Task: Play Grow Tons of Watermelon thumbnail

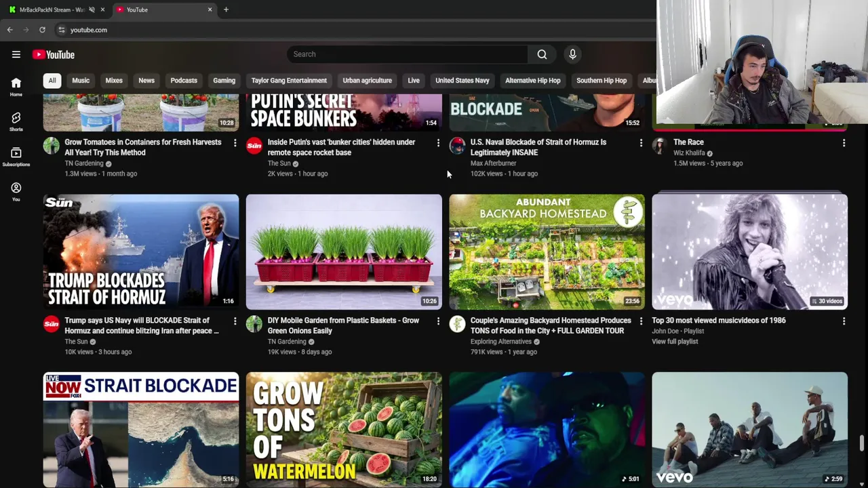Action: [x=344, y=430]
